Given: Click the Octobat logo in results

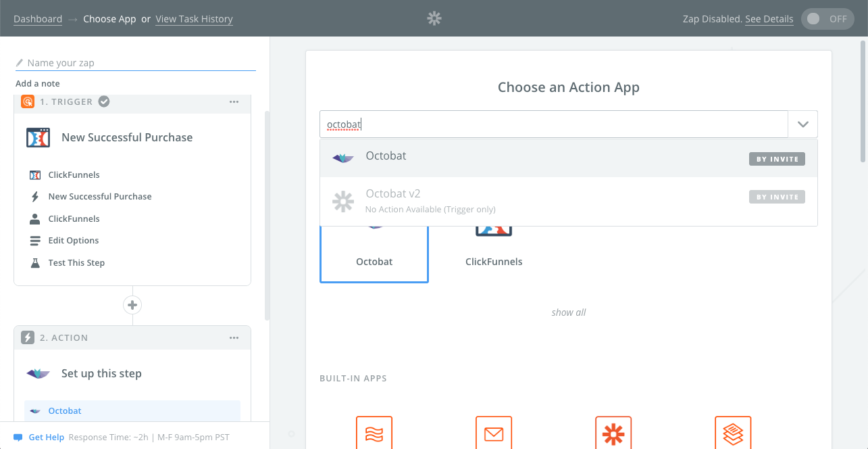Looking at the screenshot, I should pyautogui.click(x=343, y=158).
